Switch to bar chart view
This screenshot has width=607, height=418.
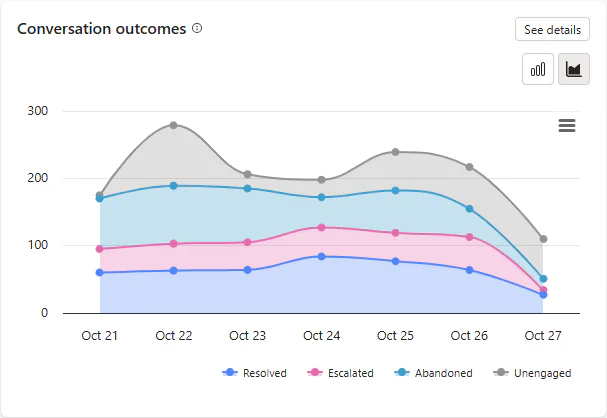tap(538, 69)
